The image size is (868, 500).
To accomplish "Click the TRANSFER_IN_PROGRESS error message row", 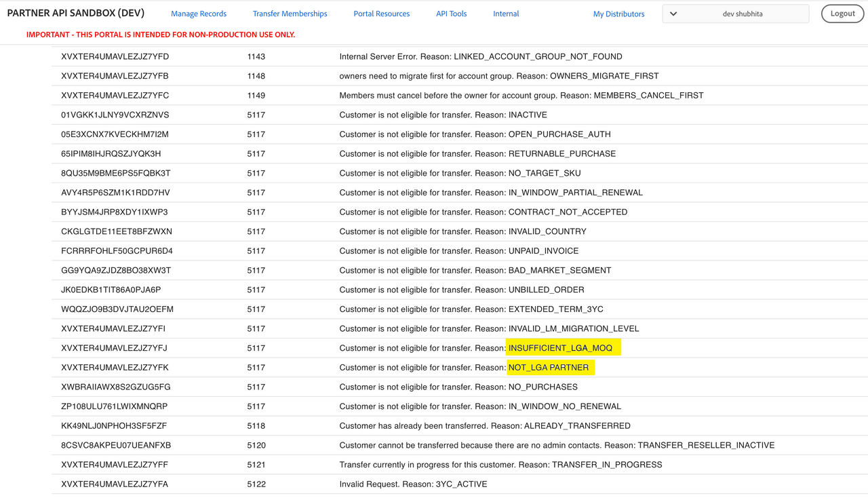I will [x=500, y=465].
